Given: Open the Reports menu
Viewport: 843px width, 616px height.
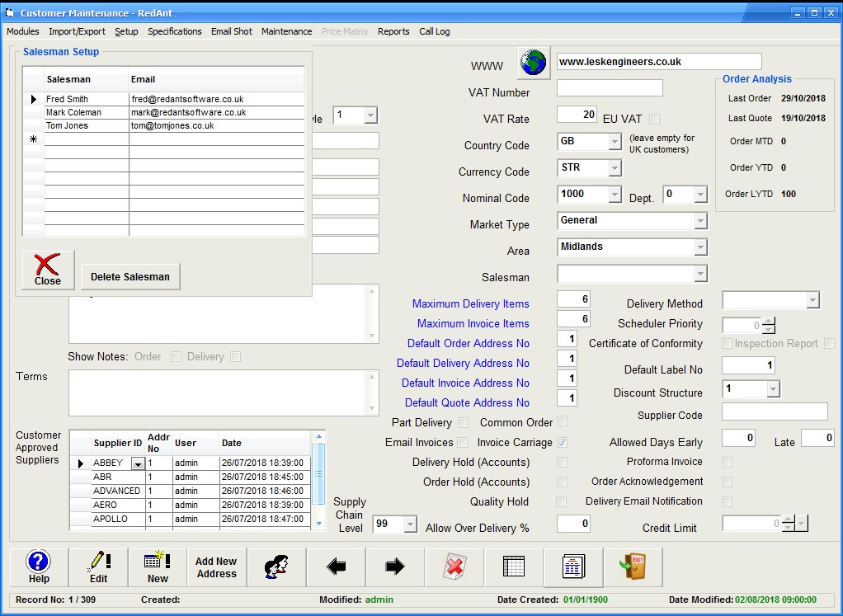Looking at the screenshot, I should click(393, 31).
